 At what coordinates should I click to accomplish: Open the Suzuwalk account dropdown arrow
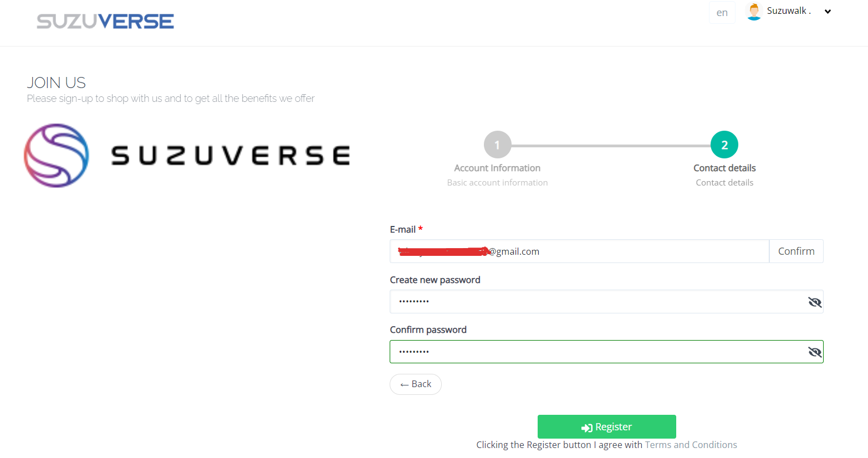(828, 12)
